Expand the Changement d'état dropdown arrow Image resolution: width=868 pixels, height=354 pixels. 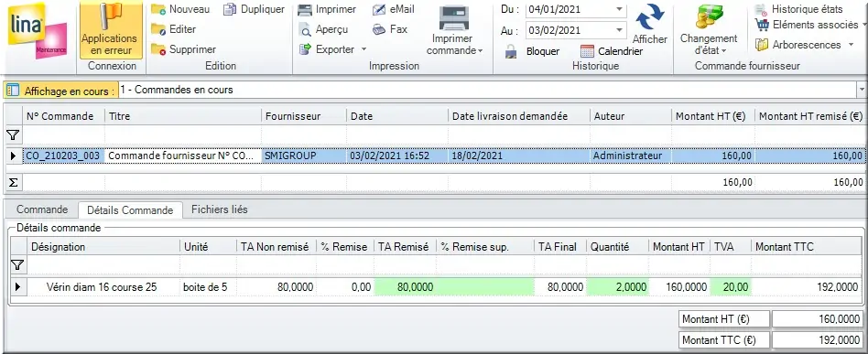tap(723, 51)
